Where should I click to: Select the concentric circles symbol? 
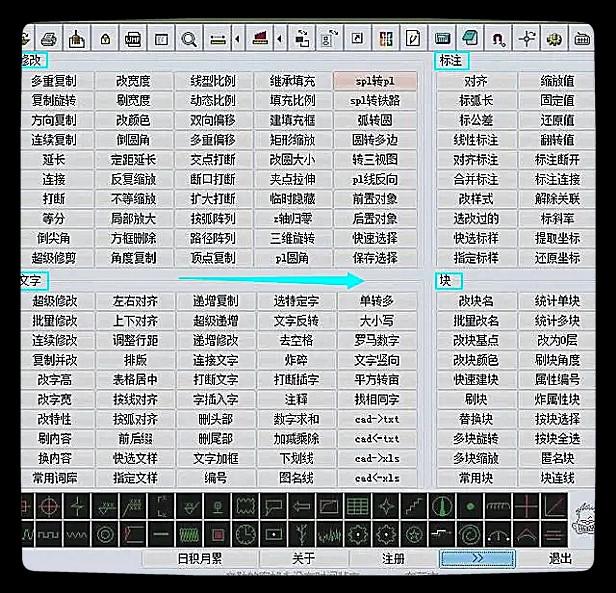[x=105, y=534]
